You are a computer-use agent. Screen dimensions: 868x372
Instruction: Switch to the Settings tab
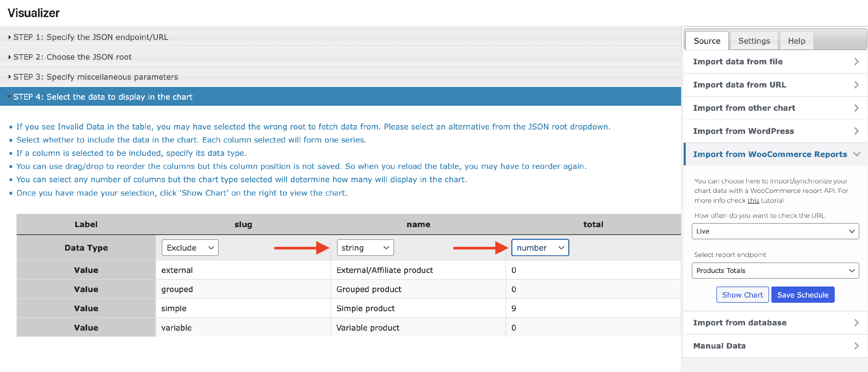click(754, 41)
